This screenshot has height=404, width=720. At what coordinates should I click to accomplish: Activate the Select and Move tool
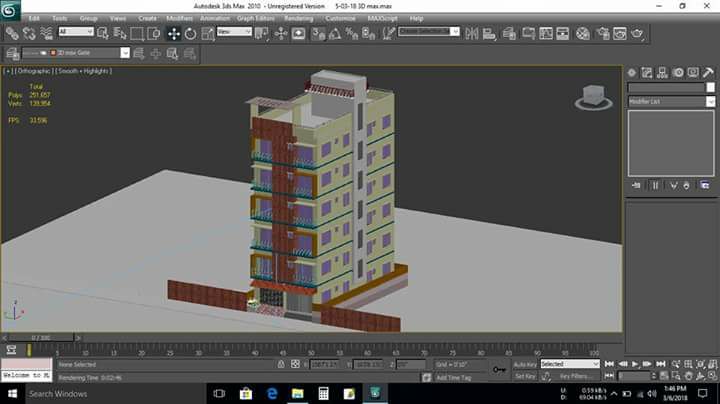[174, 34]
